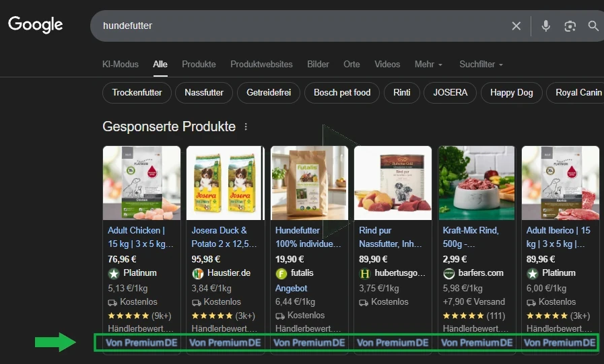
Task: Open Rind pur Nassfutter product image
Action: coord(393,183)
